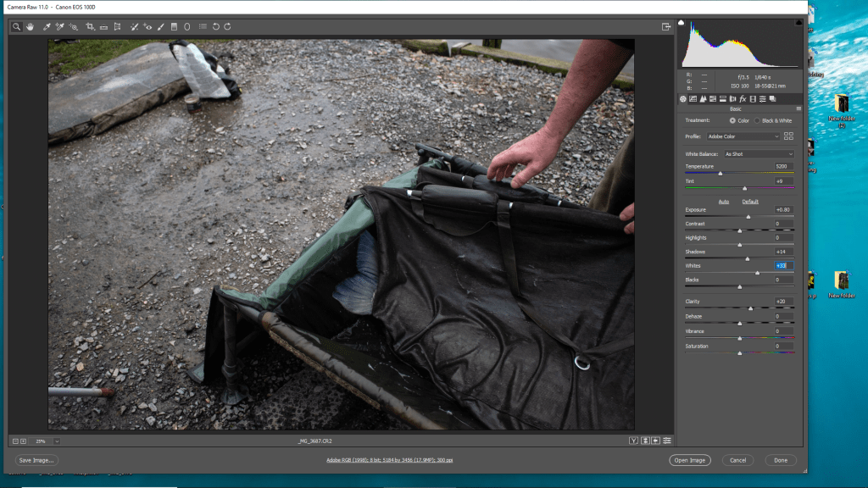The image size is (868, 488).
Task: Open the Profile dropdown showing Adobe Color
Action: [743, 136]
